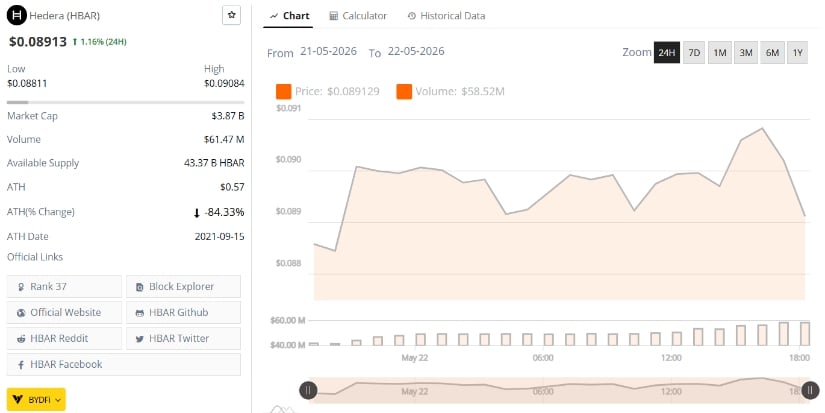Click the Github icon beside HBAR Github
825x413 pixels.
(139, 313)
